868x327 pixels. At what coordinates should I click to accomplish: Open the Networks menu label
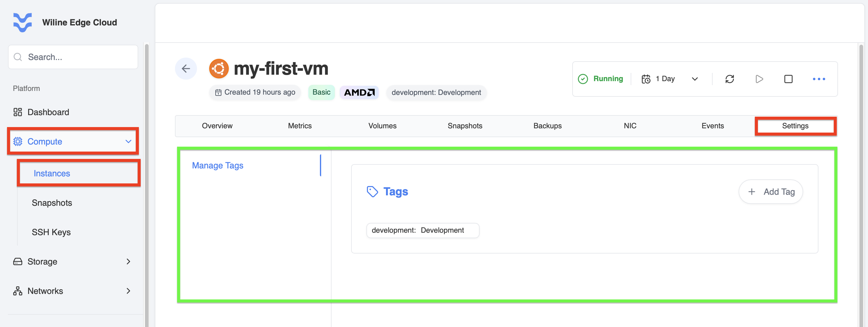pyautogui.click(x=45, y=291)
